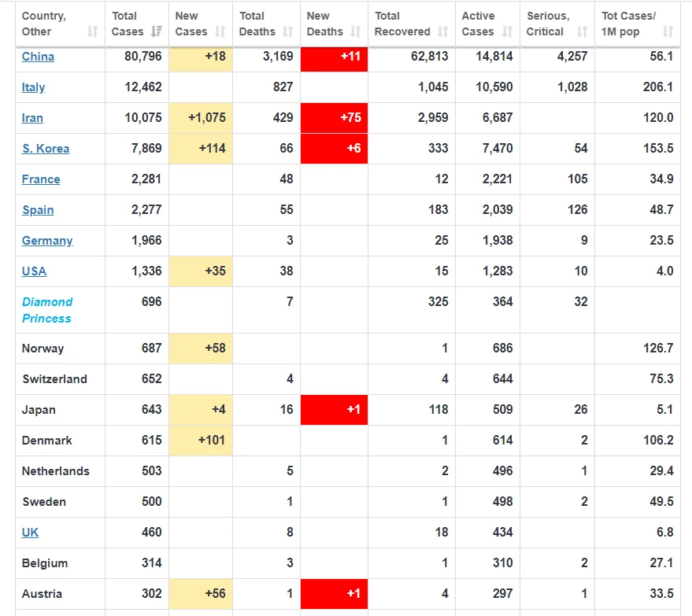Open the S. Korea link
The width and height of the screenshot is (692, 616).
46,149
